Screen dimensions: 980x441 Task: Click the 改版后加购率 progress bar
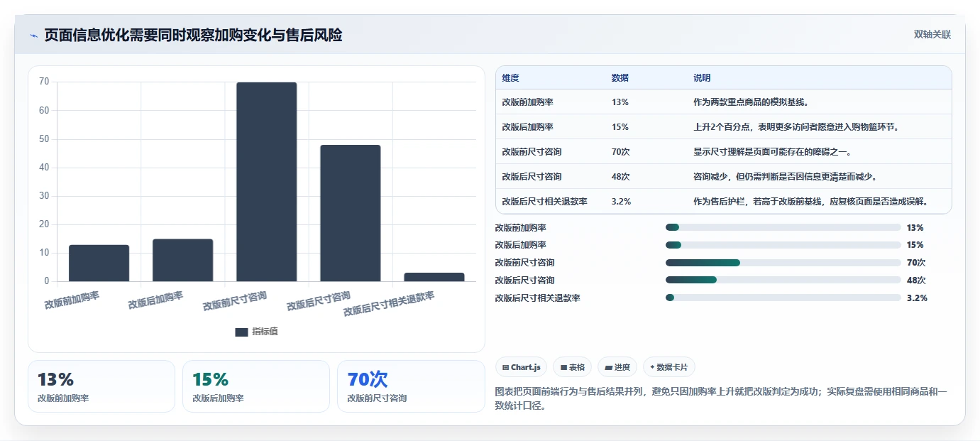click(x=783, y=245)
